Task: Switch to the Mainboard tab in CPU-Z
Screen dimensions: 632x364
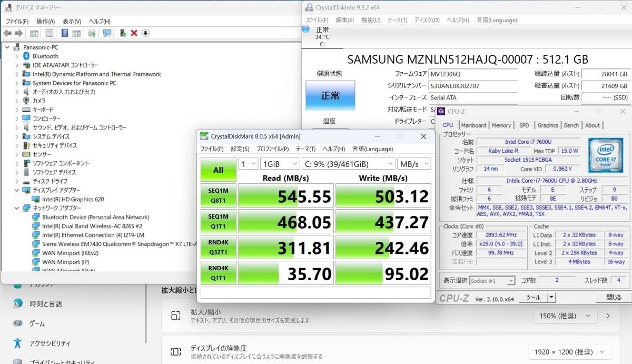Action: [473, 125]
